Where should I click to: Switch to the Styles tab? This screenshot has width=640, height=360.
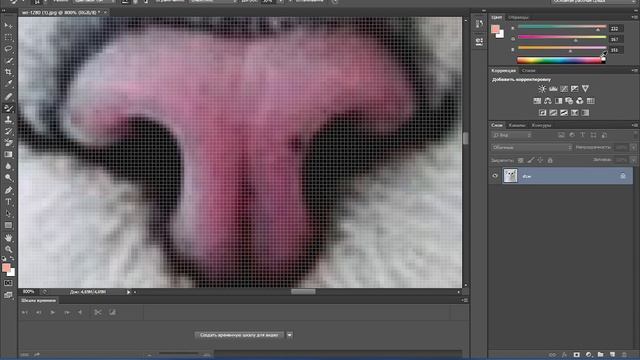point(529,70)
